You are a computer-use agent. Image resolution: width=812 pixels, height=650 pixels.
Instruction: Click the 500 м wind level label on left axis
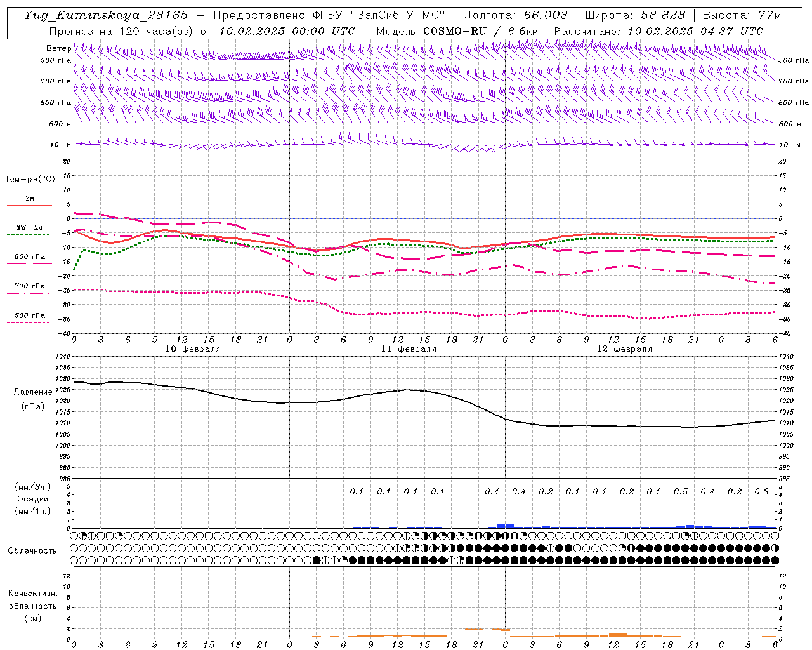tap(60, 124)
